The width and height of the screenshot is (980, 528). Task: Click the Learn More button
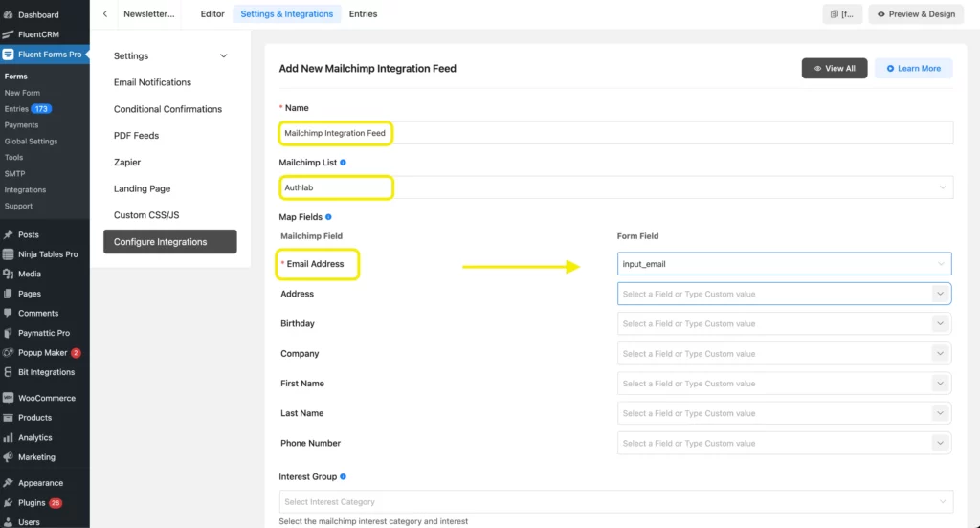click(x=913, y=69)
